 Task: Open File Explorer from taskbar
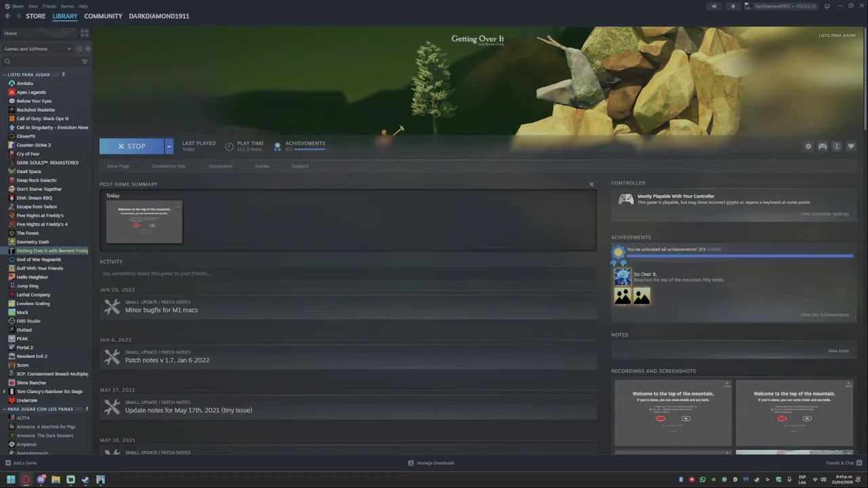click(x=56, y=480)
